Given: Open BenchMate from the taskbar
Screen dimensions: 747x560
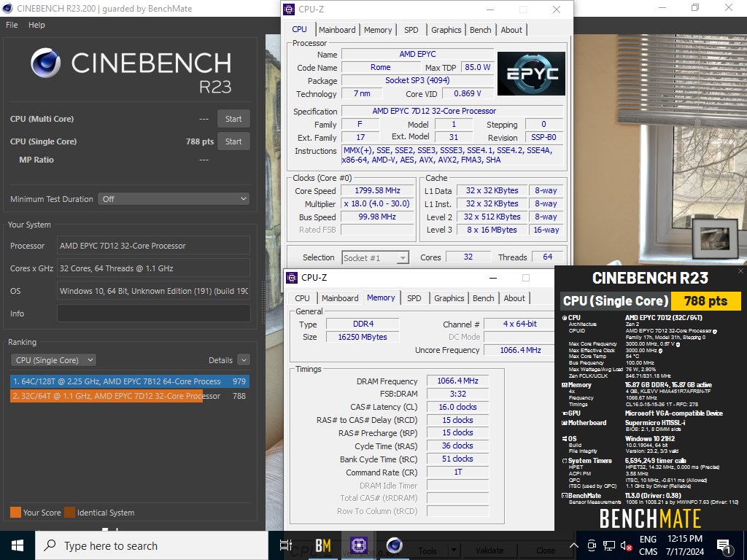Looking at the screenshot, I should click(x=323, y=545).
